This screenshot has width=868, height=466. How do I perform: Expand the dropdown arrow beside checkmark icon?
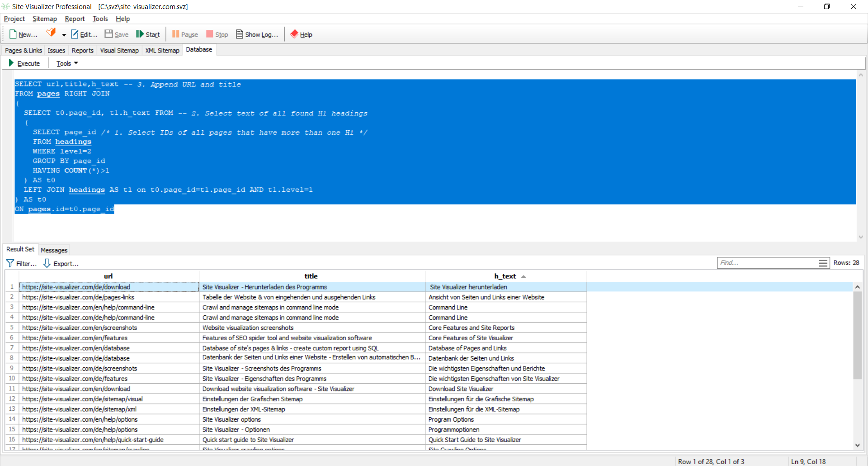(x=64, y=35)
